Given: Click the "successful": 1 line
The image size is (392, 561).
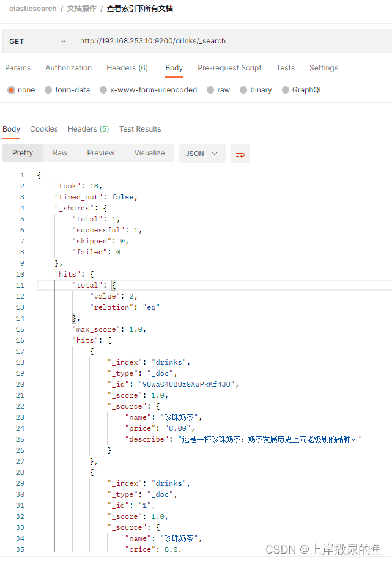Looking at the screenshot, I should click(107, 230).
